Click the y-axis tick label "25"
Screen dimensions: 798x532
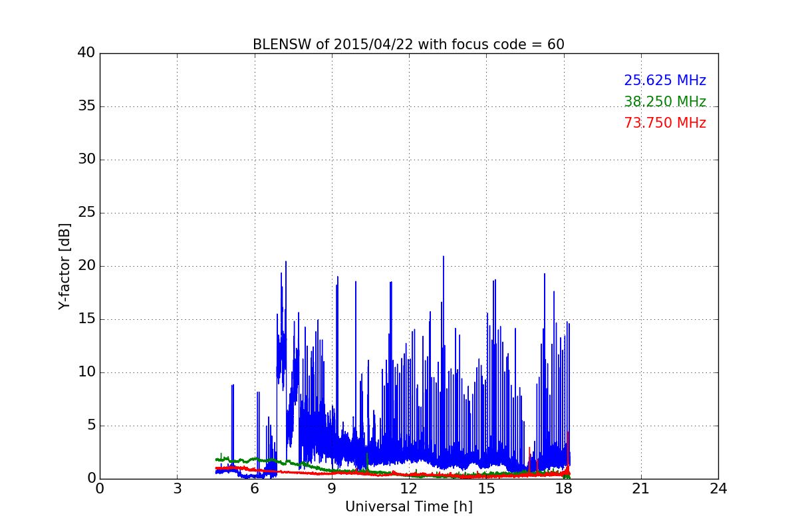(x=86, y=213)
